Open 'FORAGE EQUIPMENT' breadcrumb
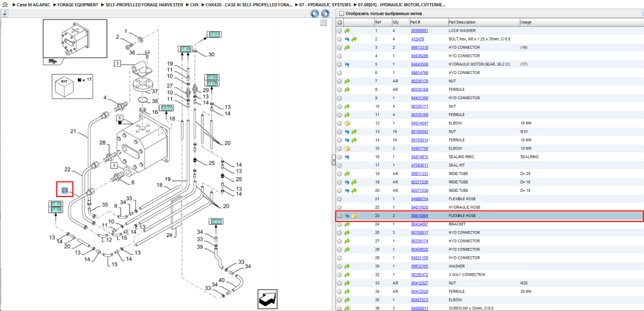The image size is (644, 311). tap(78, 5)
